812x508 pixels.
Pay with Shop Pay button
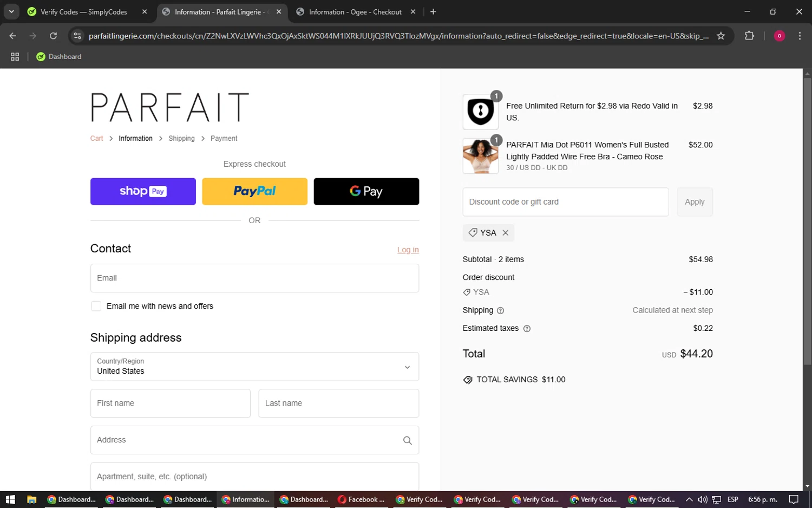point(143,192)
